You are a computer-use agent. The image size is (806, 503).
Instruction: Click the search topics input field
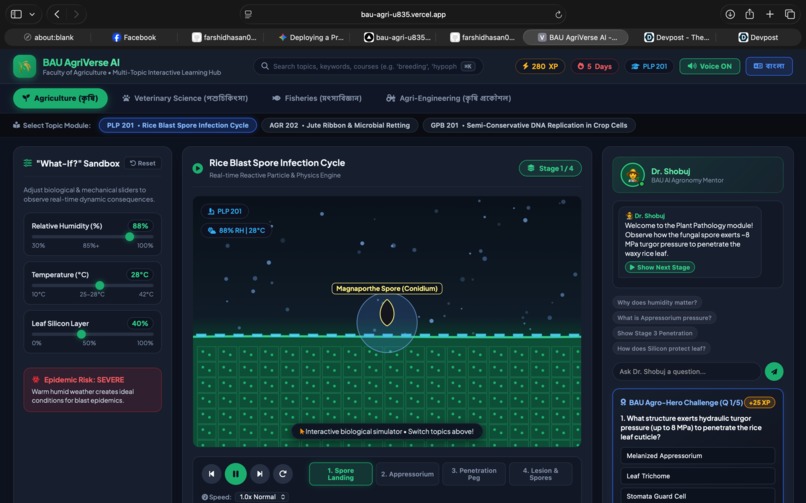point(367,66)
